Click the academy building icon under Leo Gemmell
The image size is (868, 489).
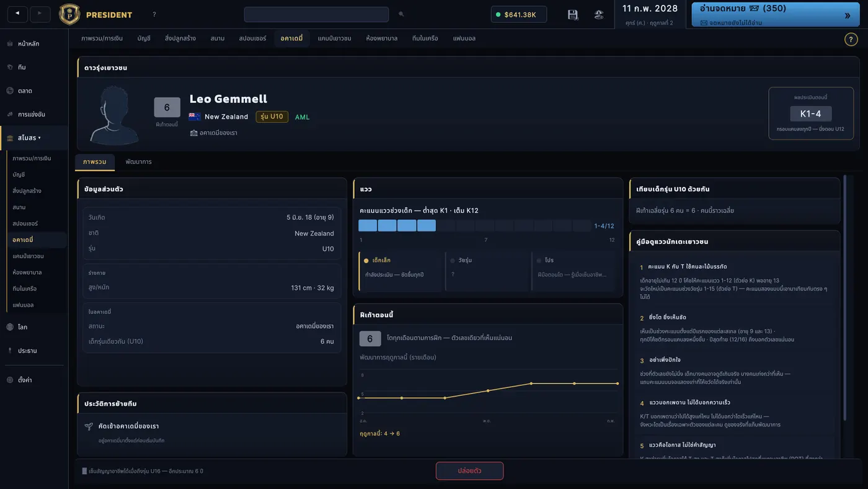point(193,133)
